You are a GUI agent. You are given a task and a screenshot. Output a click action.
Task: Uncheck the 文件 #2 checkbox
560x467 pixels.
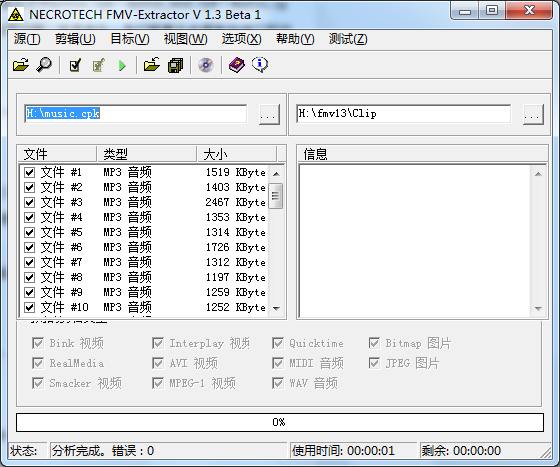click(x=29, y=187)
